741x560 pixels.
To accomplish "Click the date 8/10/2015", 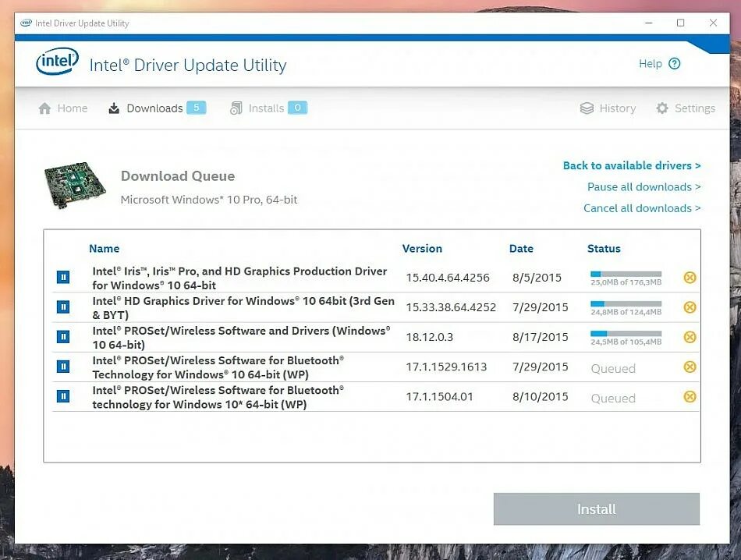I will (541, 396).
